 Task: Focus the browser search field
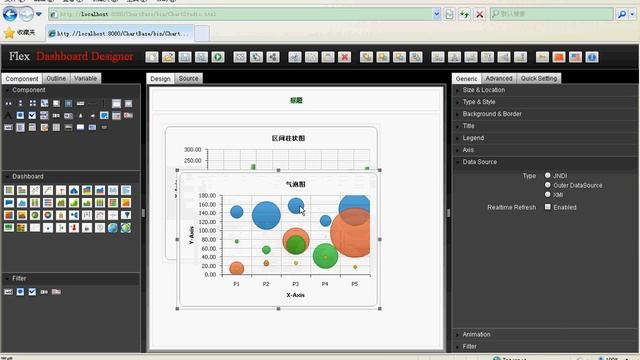[x=551, y=14]
